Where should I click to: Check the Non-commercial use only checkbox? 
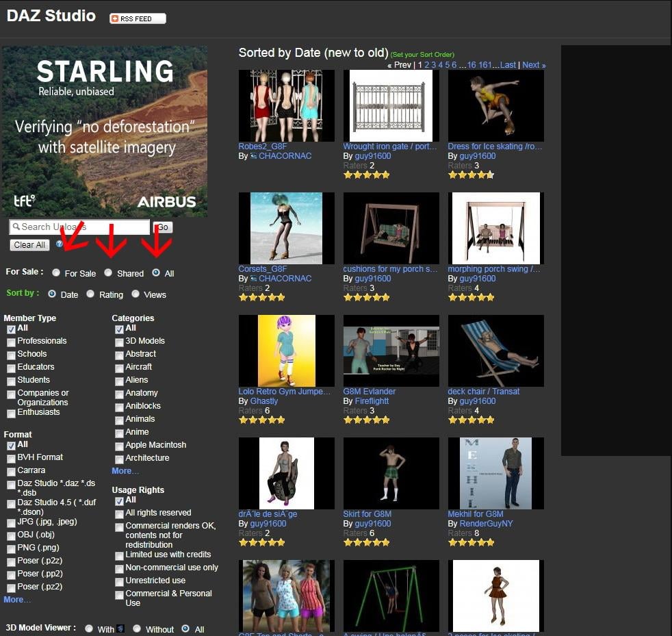(x=119, y=569)
